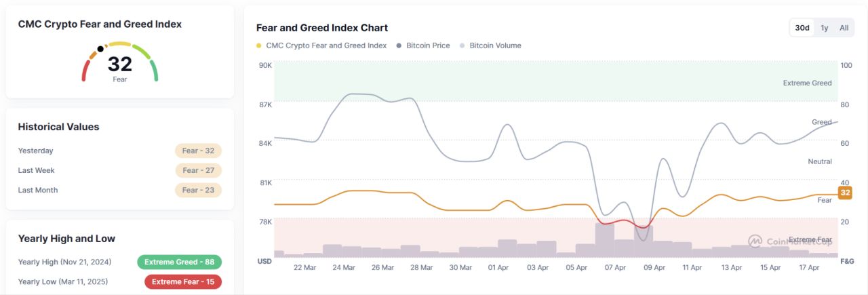Show the All time range
The height and width of the screenshot is (295, 868).
coord(844,28)
